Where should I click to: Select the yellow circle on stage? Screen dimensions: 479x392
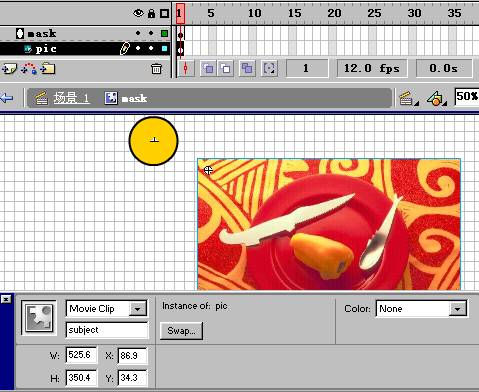[154, 141]
